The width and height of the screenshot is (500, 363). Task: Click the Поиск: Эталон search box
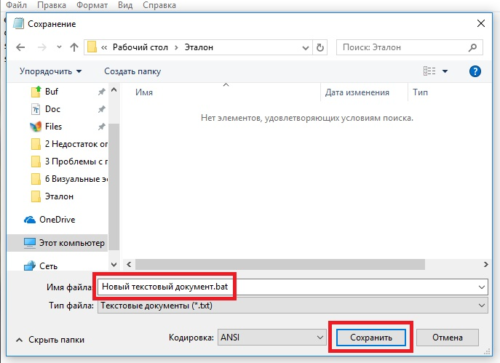tap(409, 47)
